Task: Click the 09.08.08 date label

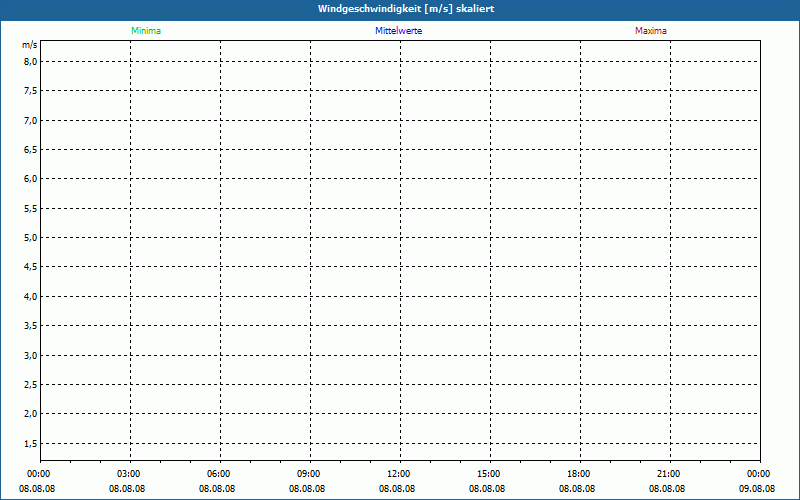Action: (x=757, y=489)
